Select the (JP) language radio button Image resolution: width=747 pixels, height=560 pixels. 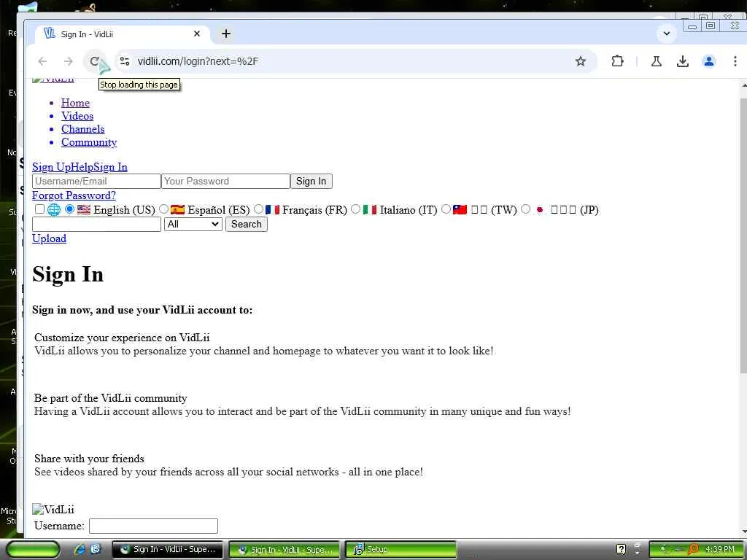(525, 209)
